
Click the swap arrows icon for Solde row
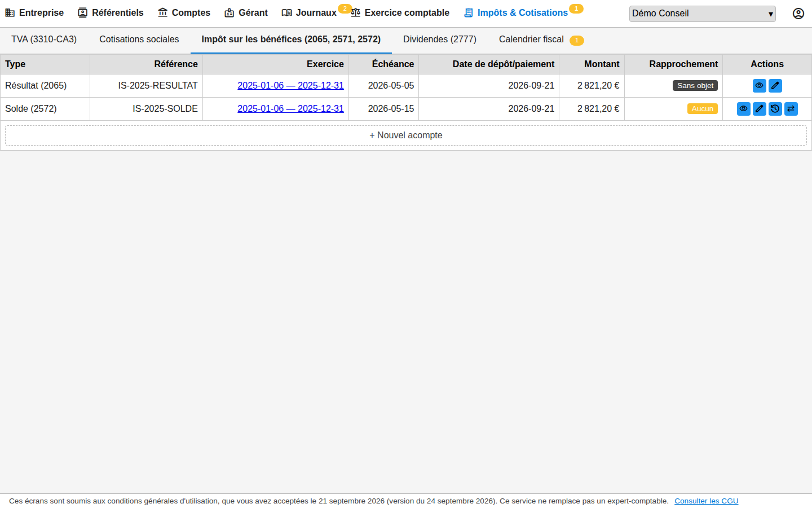coord(791,109)
